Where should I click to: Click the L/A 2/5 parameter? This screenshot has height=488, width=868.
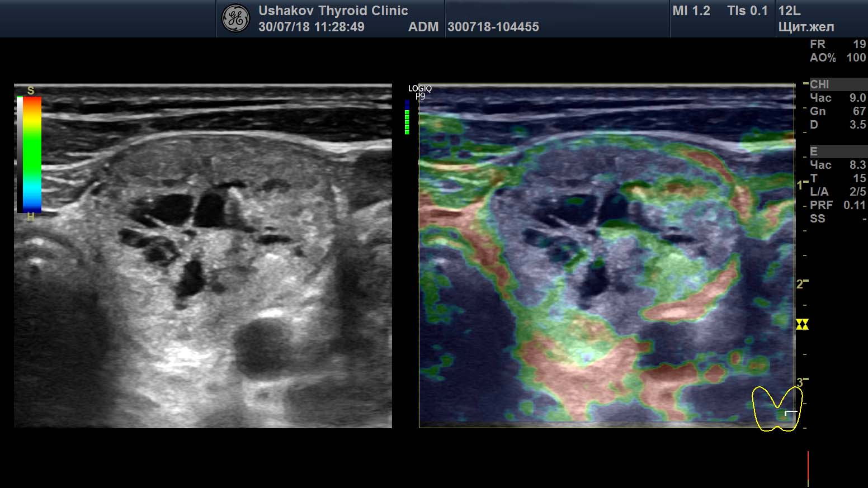point(838,192)
